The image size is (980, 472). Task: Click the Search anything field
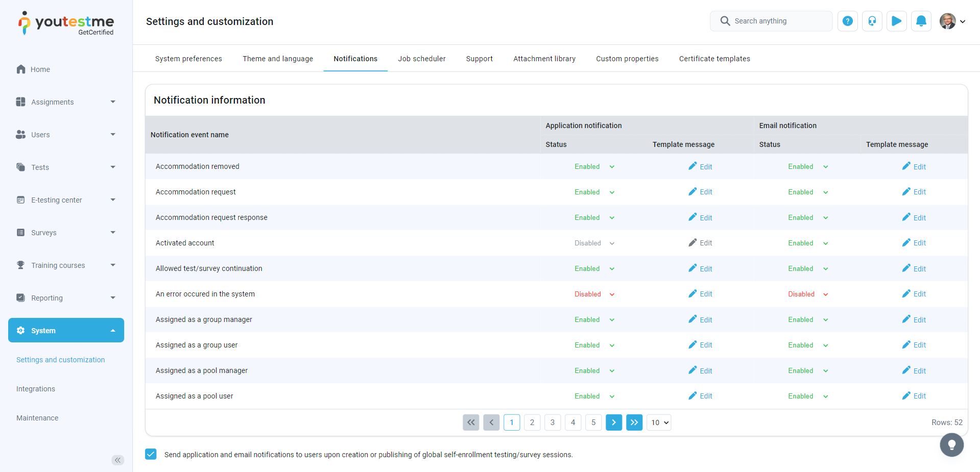771,21
